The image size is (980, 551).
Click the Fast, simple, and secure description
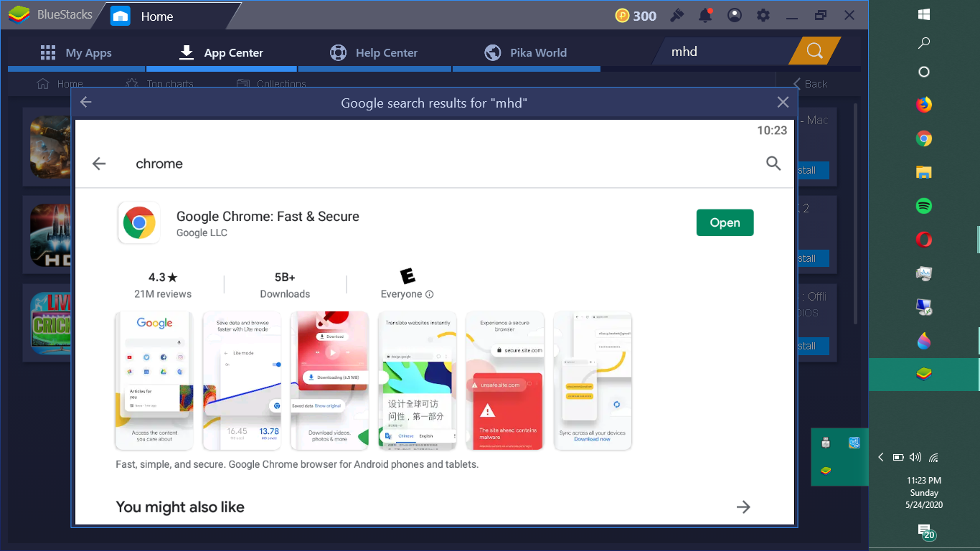tap(297, 464)
